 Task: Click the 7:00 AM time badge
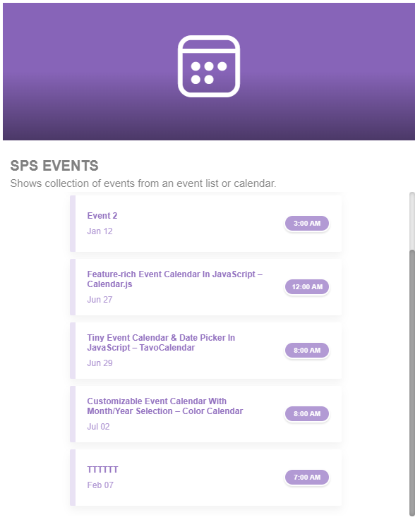307,478
